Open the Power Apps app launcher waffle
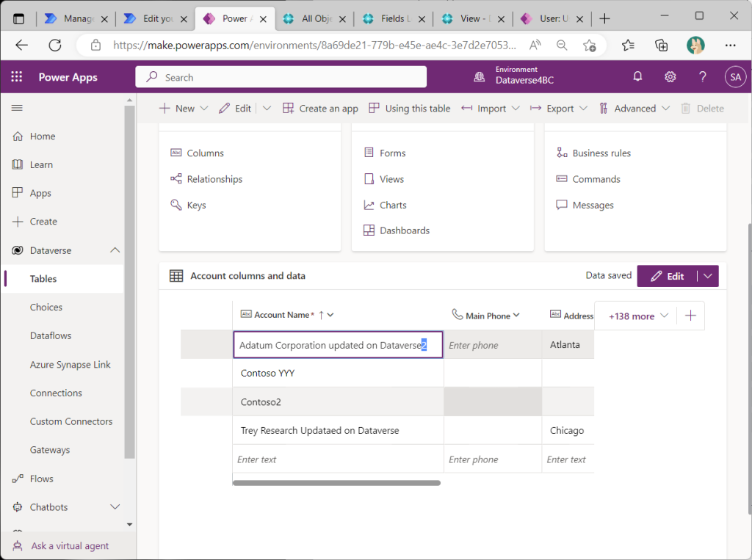 17,77
